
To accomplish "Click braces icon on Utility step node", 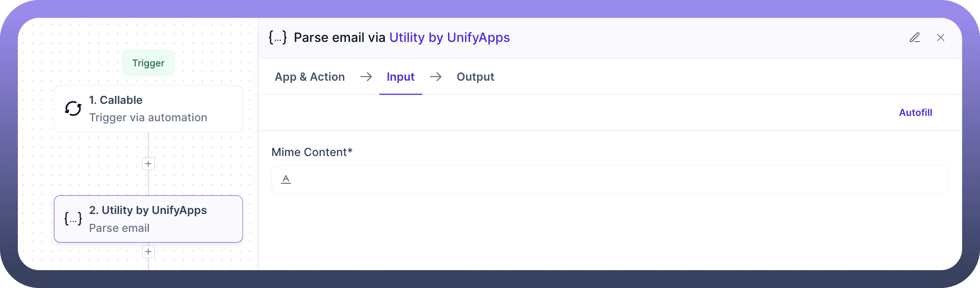I will [73, 218].
